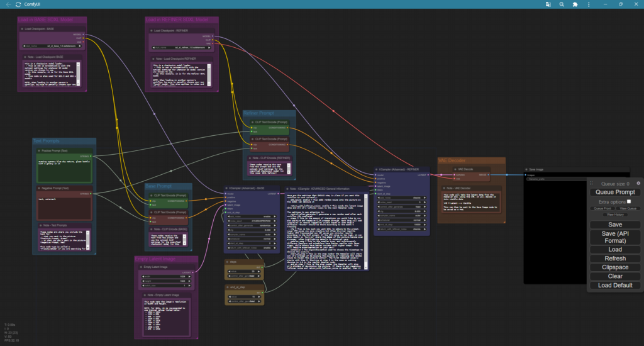Open the three-dot browser menu

pyautogui.click(x=589, y=4)
